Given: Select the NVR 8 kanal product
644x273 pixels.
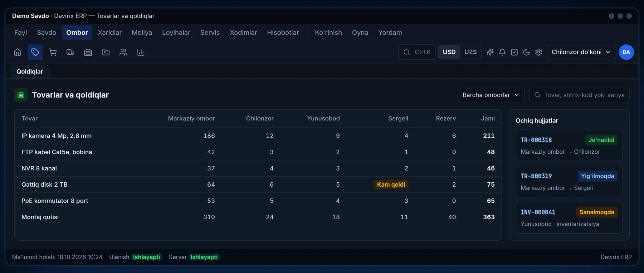Looking at the screenshot, I should point(39,168).
